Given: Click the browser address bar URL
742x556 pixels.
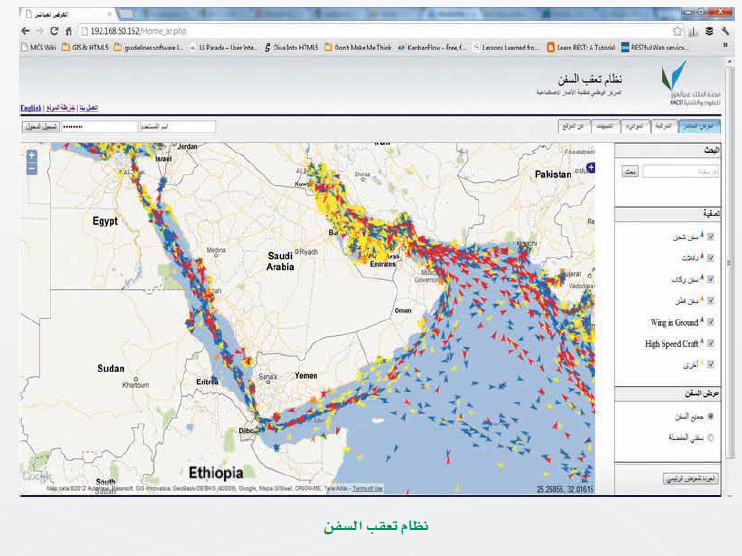Looking at the screenshot, I should tap(139, 31).
